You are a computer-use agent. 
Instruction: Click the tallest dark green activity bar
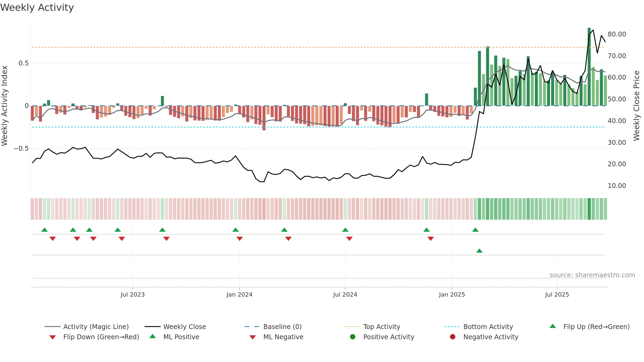(589, 67)
